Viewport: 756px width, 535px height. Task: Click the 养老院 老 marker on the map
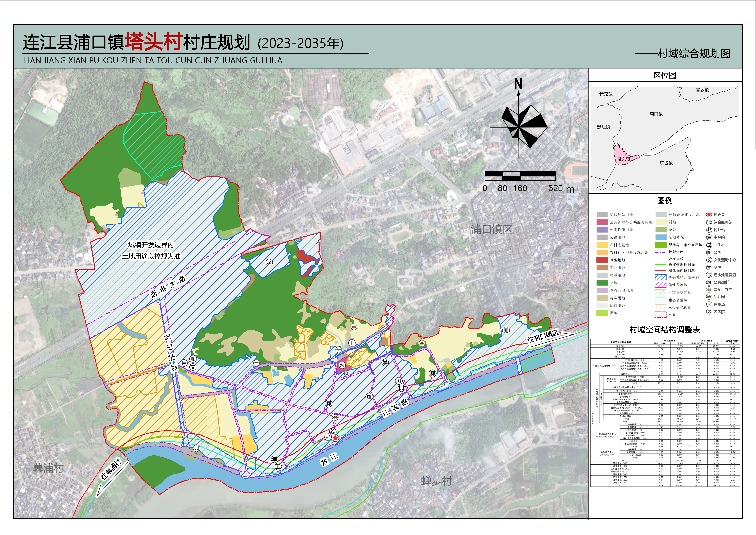click(x=269, y=263)
